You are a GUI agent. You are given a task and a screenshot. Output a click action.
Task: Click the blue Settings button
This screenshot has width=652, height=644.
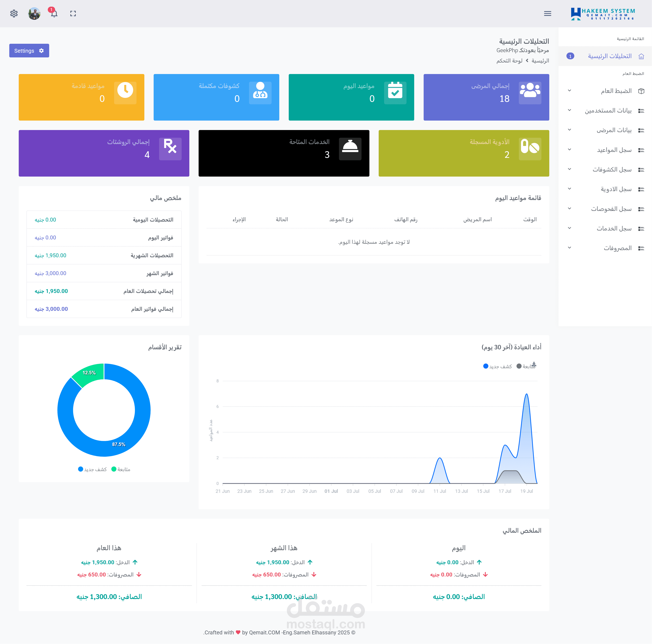[29, 51]
